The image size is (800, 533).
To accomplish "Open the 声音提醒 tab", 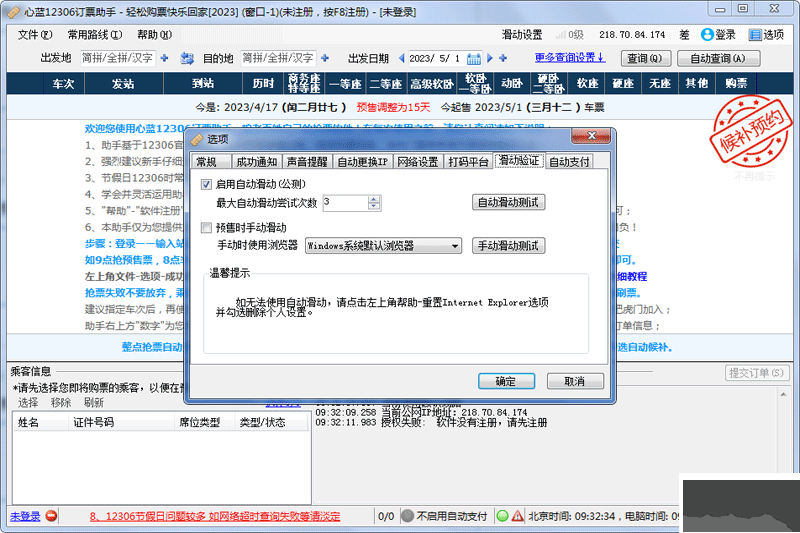I will click(x=307, y=162).
